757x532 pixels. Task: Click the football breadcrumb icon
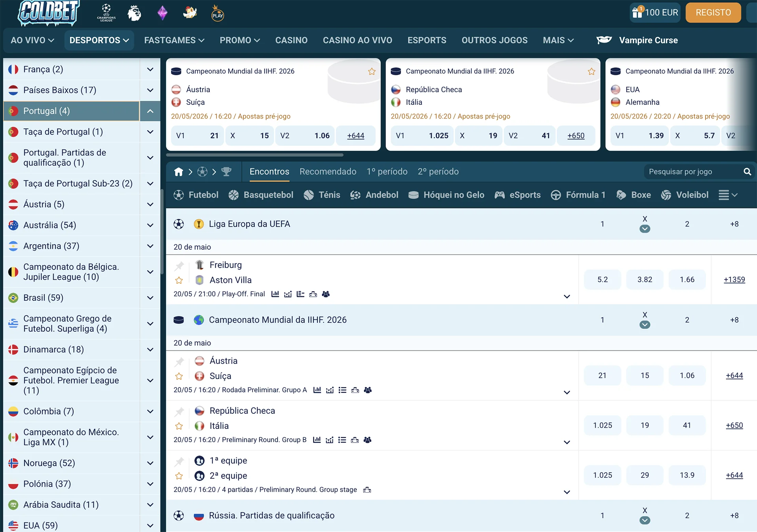tap(202, 171)
